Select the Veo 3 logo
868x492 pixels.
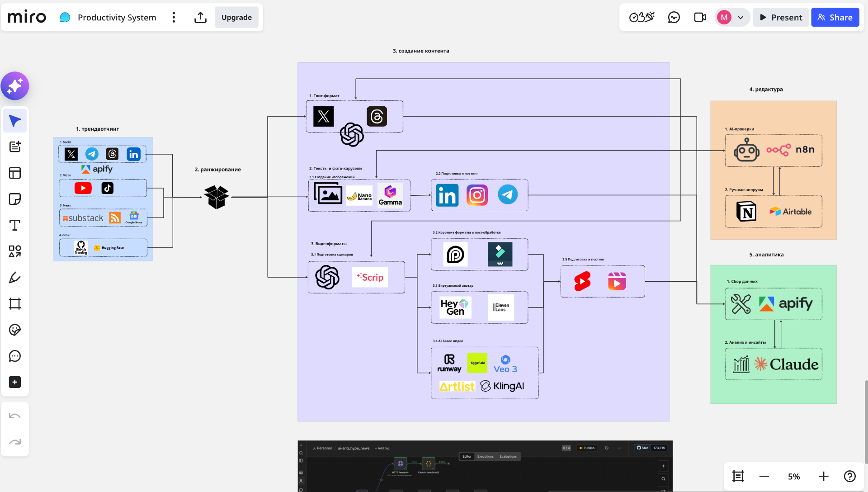(x=505, y=364)
